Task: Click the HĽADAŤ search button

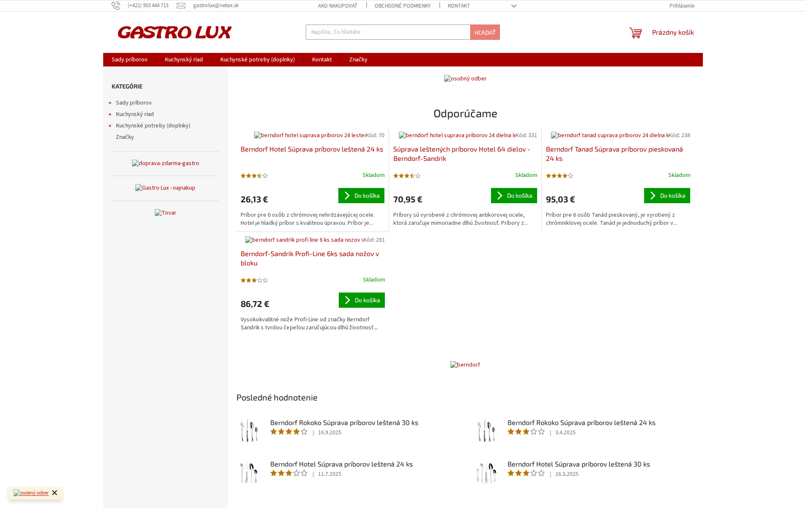Action: pos(485,32)
